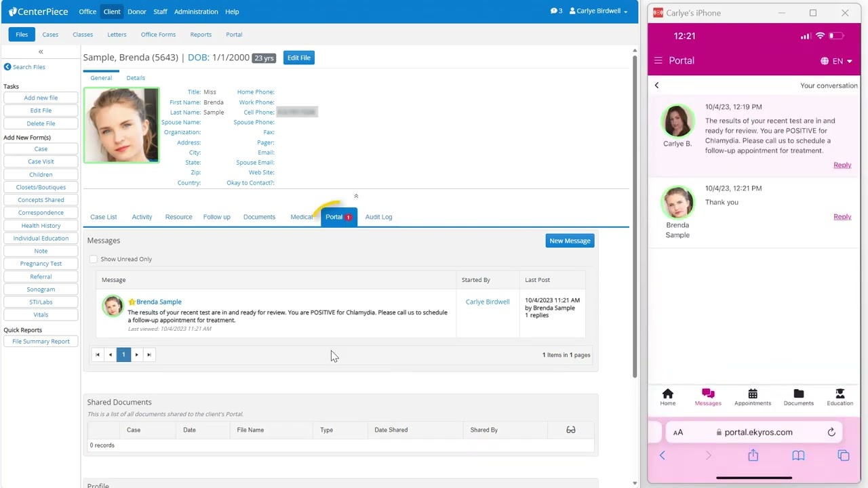Tap the Safari share icon
Screen dimensions: 868x488
[x=753, y=455]
